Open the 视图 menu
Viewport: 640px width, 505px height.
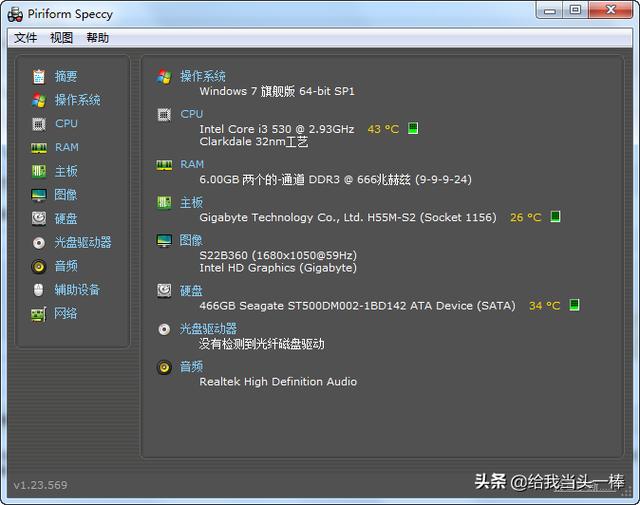pyautogui.click(x=61, y=38)
